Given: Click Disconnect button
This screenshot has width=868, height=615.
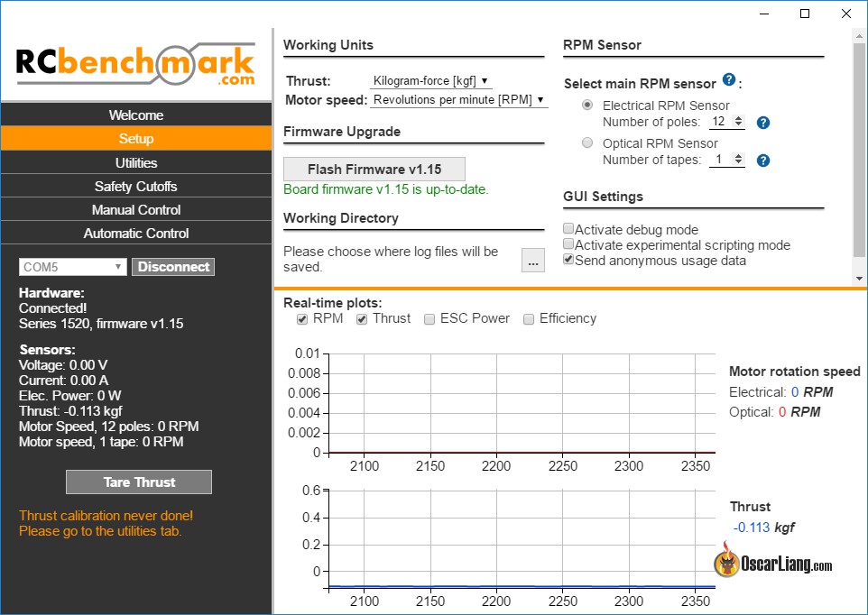Looking at the screenshot, I should [173, 267].
